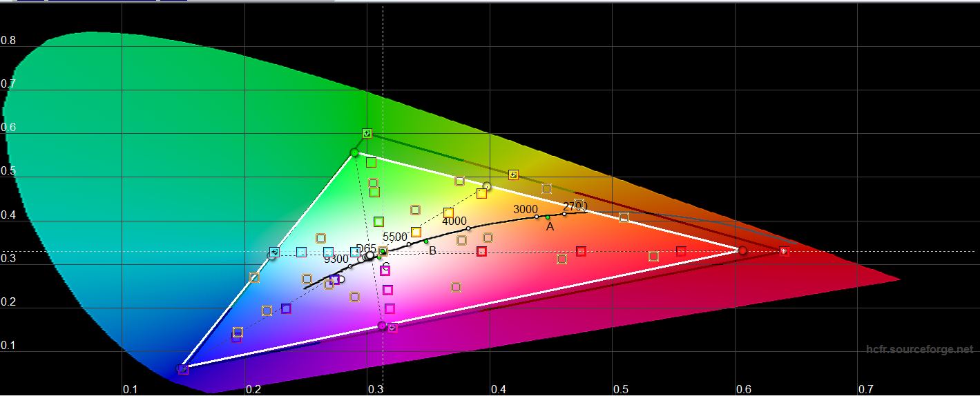Click the 3000 color temperature label
Image resolution: width=980 pixels, height=396 pixels.
coord(525,209)
